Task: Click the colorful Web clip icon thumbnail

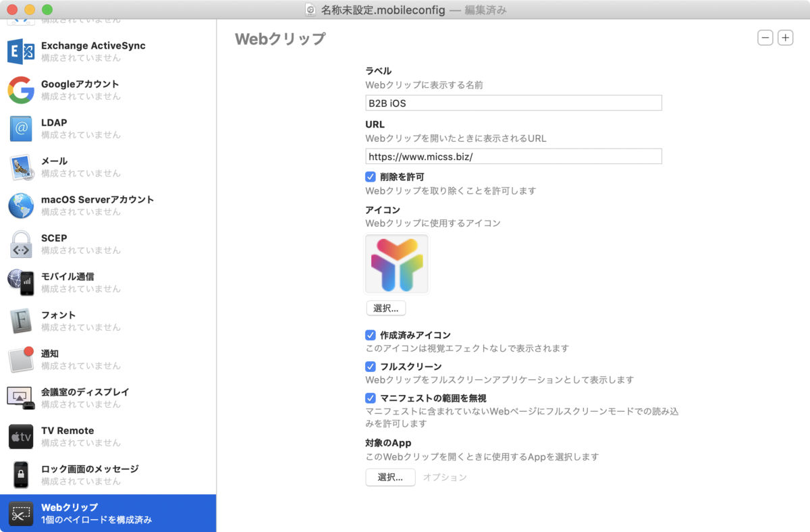Action: point(397,264)
